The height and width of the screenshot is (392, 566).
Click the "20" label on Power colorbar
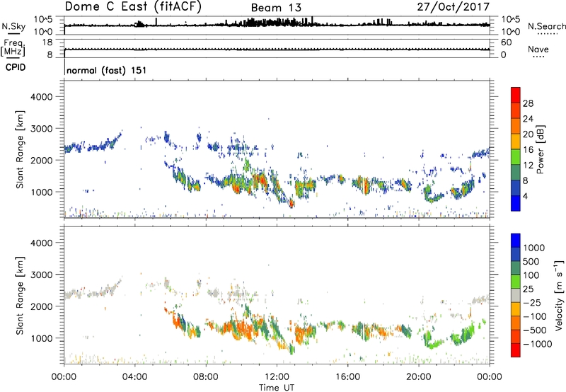pos(528,134)
